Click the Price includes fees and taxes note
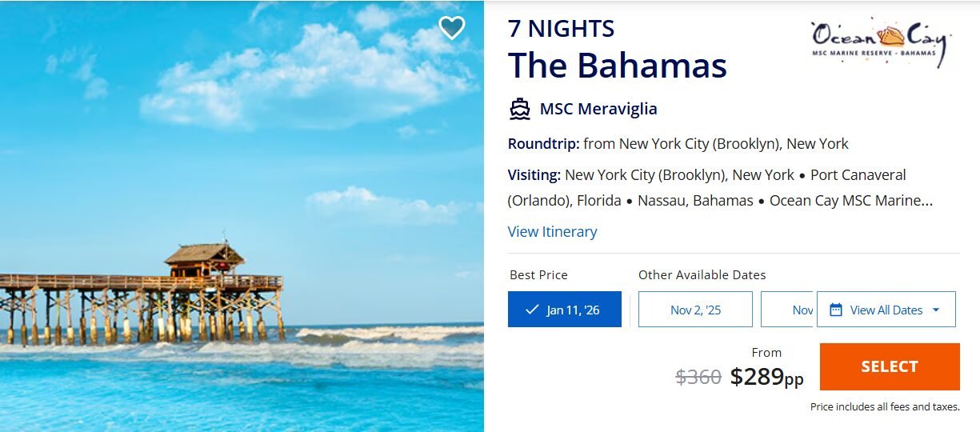Screen dimensions: 980x432 (884, 407)
